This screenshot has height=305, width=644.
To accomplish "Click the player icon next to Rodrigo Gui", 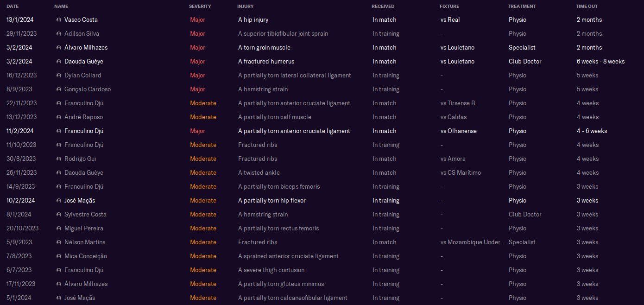I will click(x=59, y=159).
